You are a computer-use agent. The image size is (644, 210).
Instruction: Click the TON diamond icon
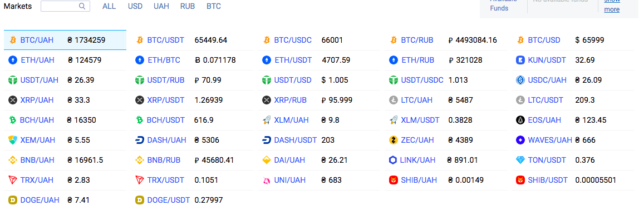pos(520,160)
